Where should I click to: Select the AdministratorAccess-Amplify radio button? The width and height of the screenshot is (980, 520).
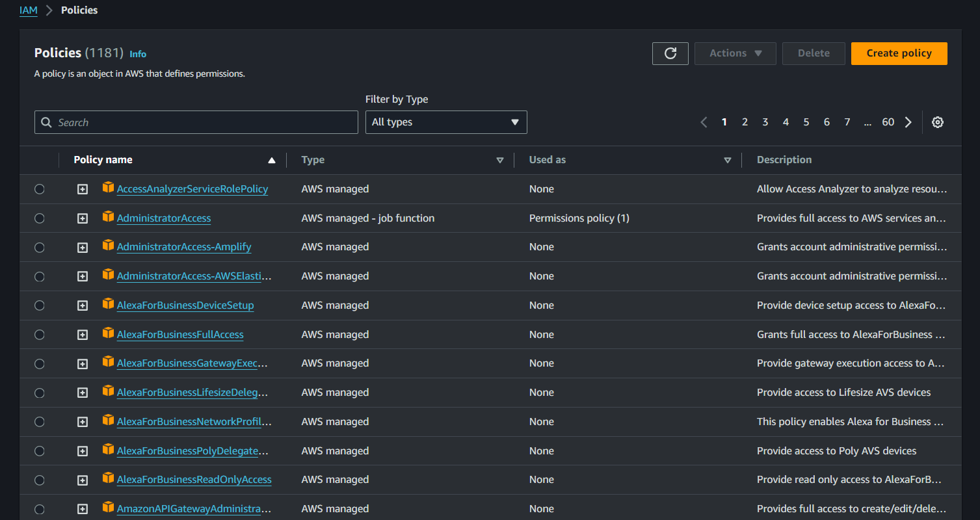(x=40, y=247)
